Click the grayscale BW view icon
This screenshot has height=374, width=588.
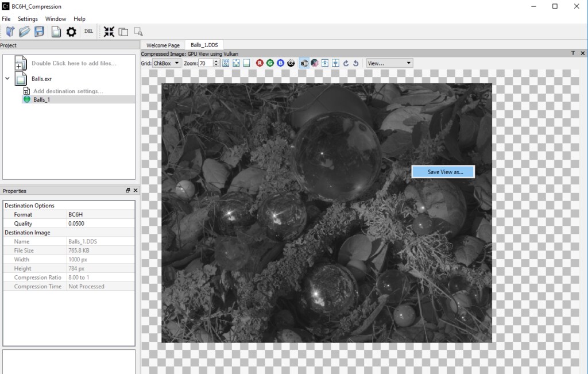tap(305, 63)
